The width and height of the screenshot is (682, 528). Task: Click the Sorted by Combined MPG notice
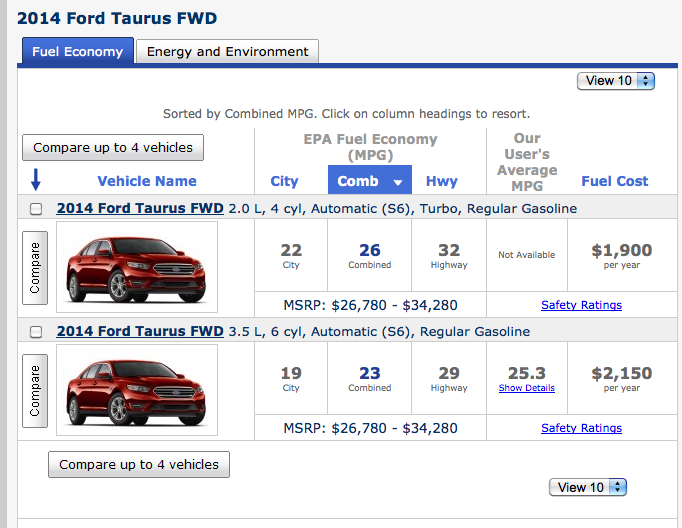pyautogui.click(x=347, y=114)
